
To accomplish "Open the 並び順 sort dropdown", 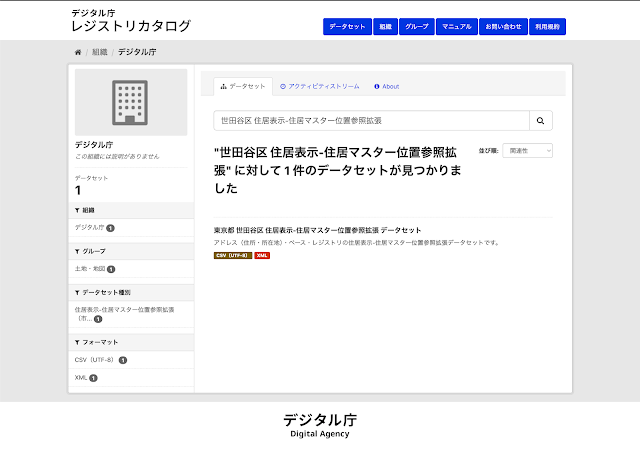I will click(x=527, y=151).
